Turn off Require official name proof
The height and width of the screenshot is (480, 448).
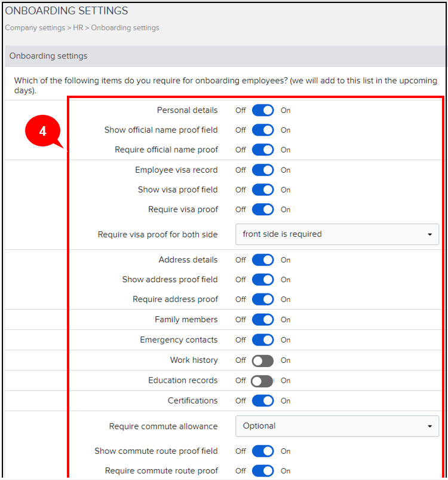pos(262,149)
